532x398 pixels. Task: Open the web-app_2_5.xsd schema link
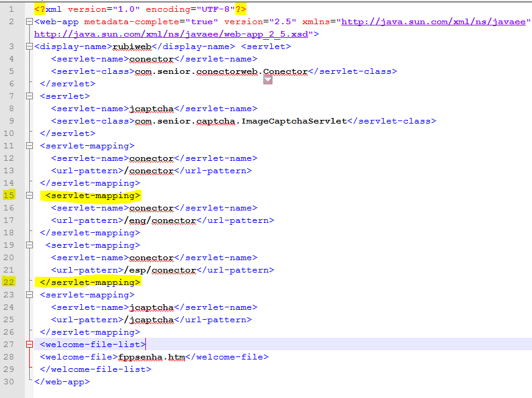171,34
